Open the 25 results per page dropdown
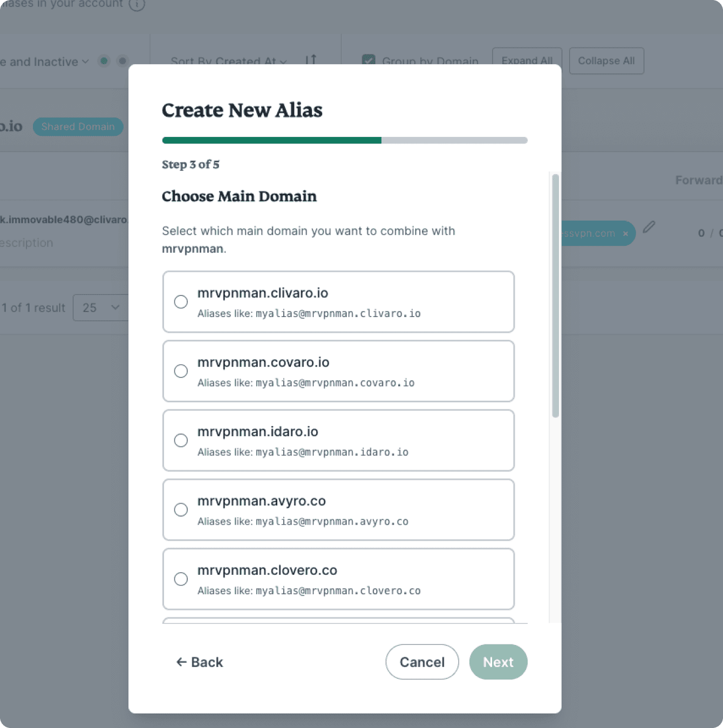 [100, 308]
